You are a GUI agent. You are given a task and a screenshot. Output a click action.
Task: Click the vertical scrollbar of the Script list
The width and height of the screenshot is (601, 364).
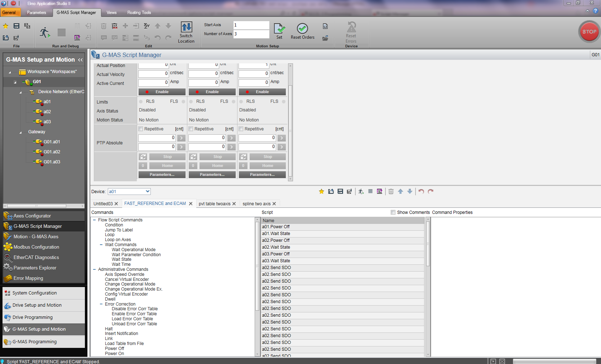(x=428, y=244)
